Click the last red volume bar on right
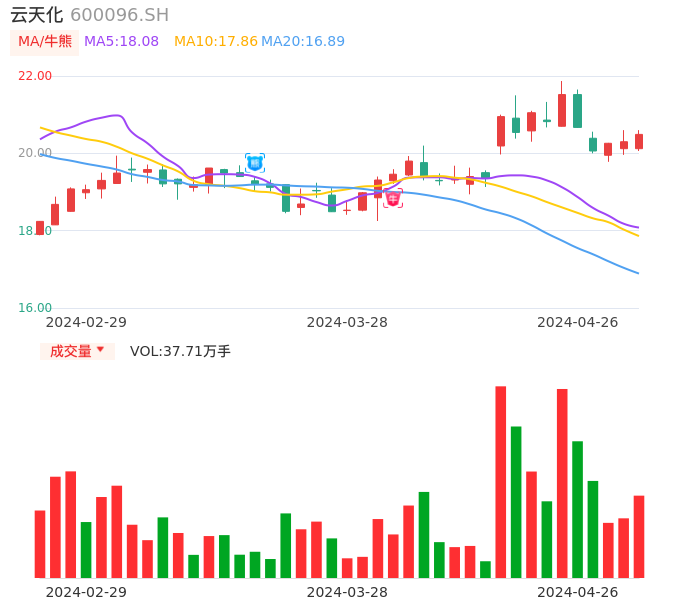 [639, 537]
